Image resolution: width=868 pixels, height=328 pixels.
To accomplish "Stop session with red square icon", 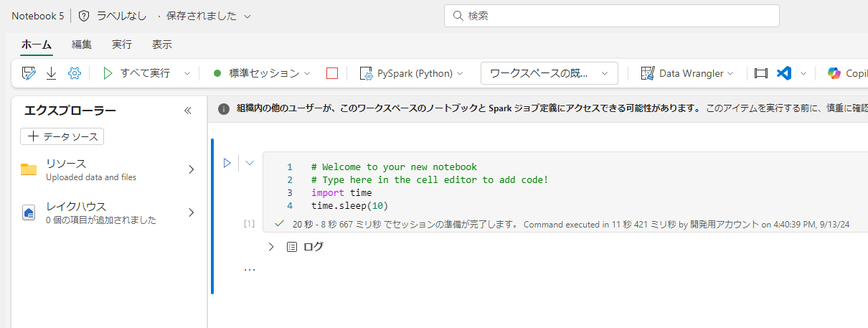I will (x=331, y=73).
